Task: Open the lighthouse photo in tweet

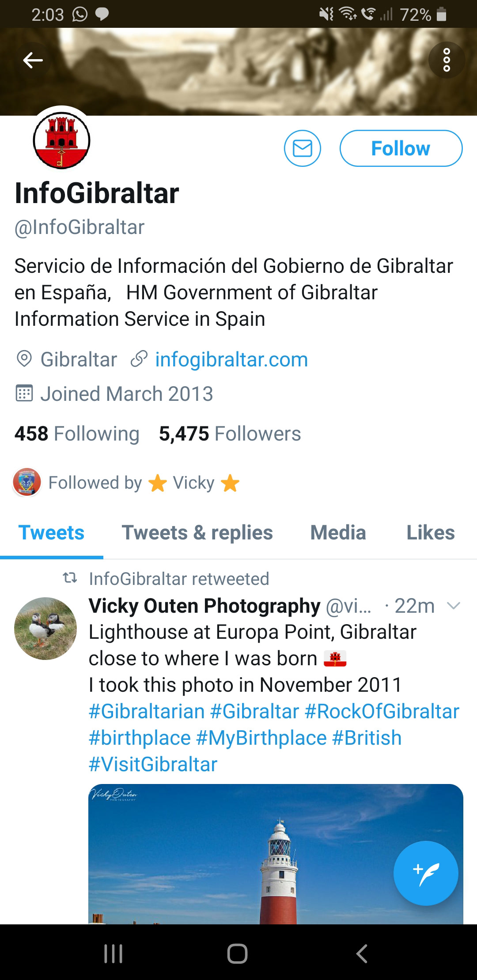Action: 276,854
